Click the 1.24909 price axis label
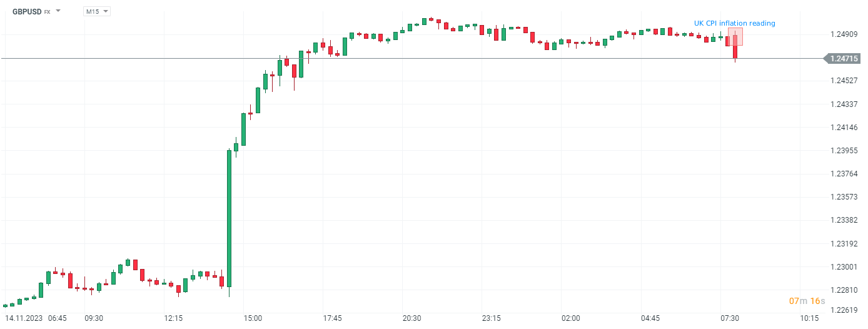The image size is (868, 329). (x=844, y=34)
